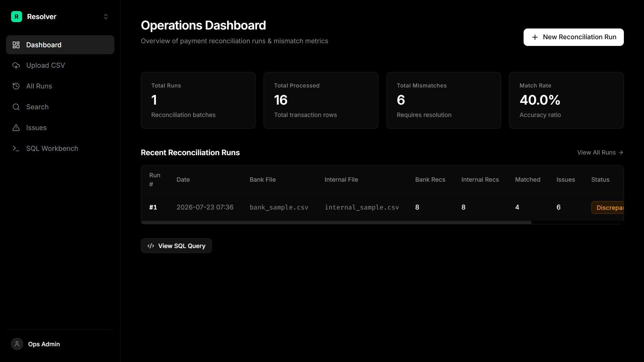This screenshot has height=362, width=644.
Task: Click the arrow icon beside View All Runs
Action: click(621, 153)
